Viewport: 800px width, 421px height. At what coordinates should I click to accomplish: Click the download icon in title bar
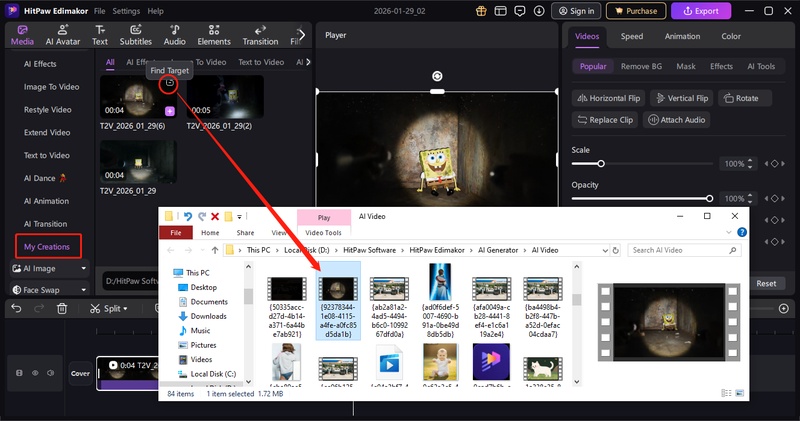click(539, 11)
